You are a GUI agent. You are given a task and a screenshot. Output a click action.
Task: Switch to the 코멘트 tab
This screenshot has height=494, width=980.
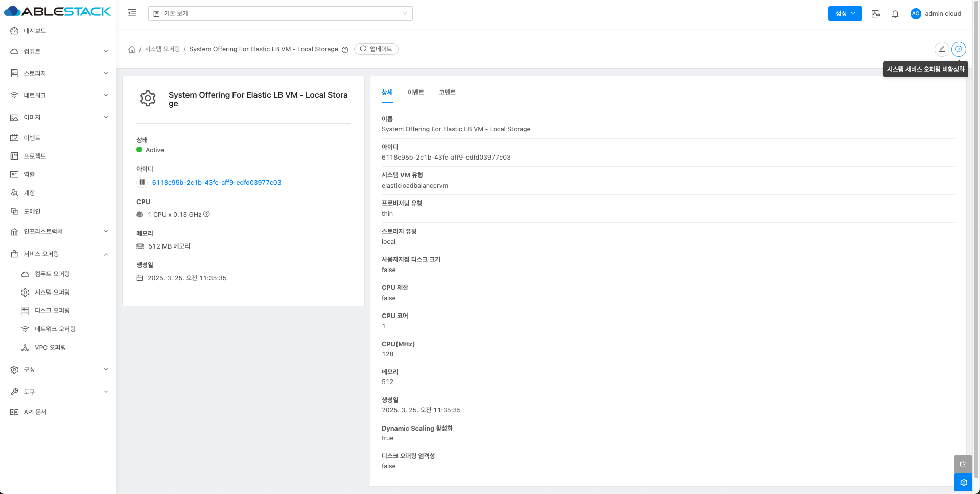tap(447, 93)
